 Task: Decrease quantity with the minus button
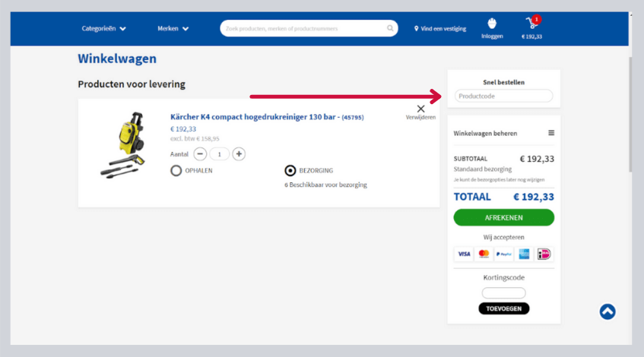point(200,154)
